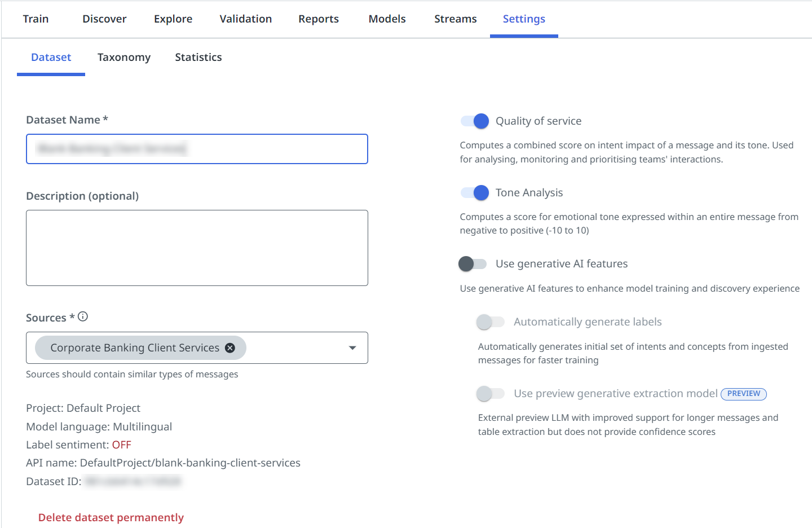Viewport: 812px width, 528px height.
Task: Switch to the Discover tab
Action: 104,19
